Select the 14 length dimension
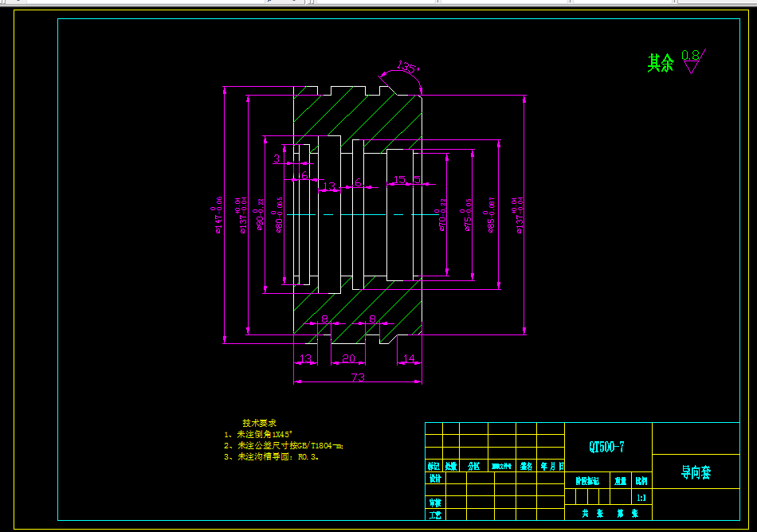Image resolution: width=757 pixels, height=532 pixels. [409, 358]
